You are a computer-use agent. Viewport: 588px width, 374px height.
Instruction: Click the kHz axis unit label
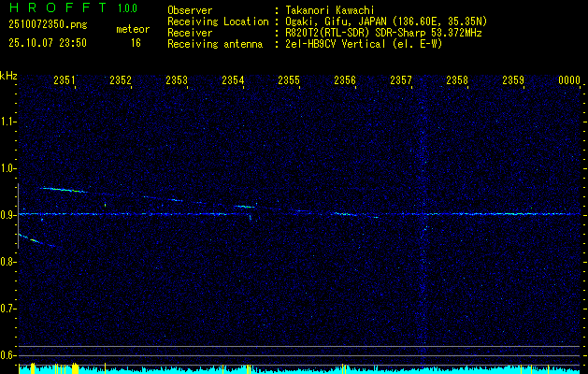(8, 76)
